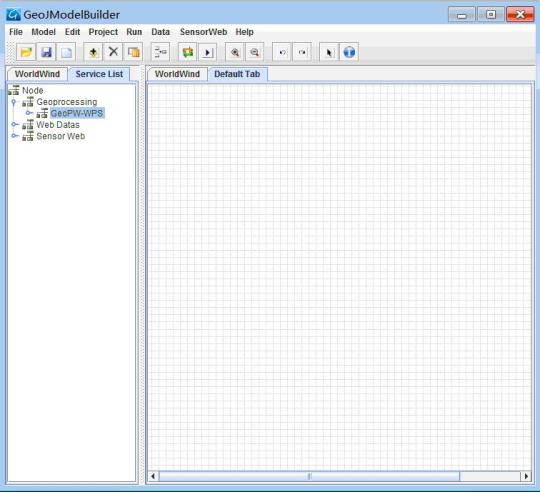Click the save floppy disk icon
The image size is (540, 492).
tap(46, 52)
